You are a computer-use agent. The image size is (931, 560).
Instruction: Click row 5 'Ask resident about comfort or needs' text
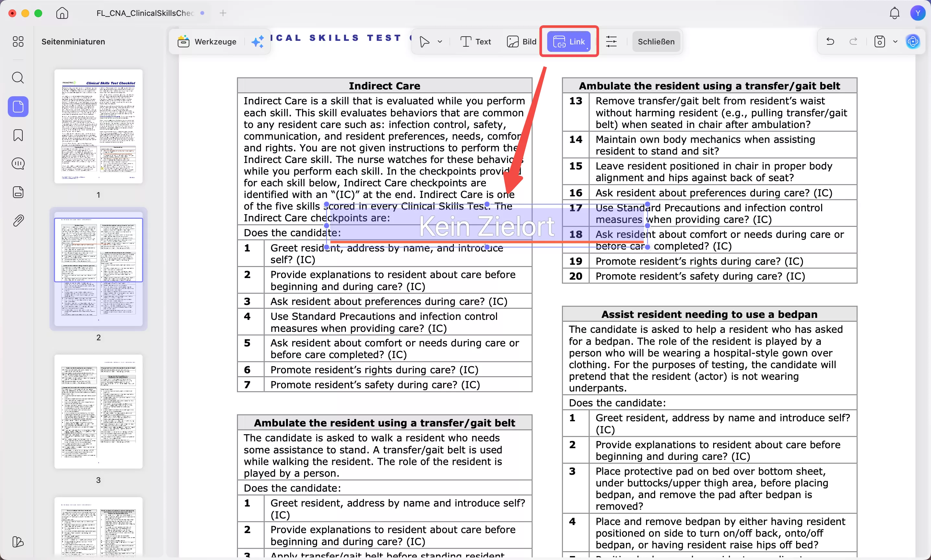(395, 348)
